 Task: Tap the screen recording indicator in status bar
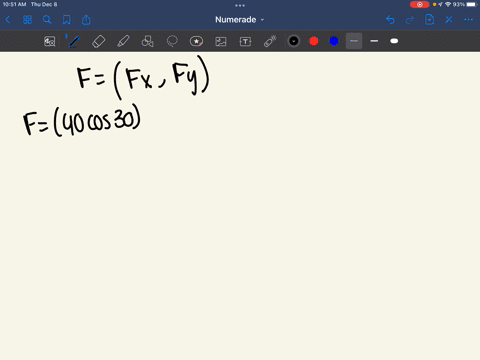tap(420, 4)
